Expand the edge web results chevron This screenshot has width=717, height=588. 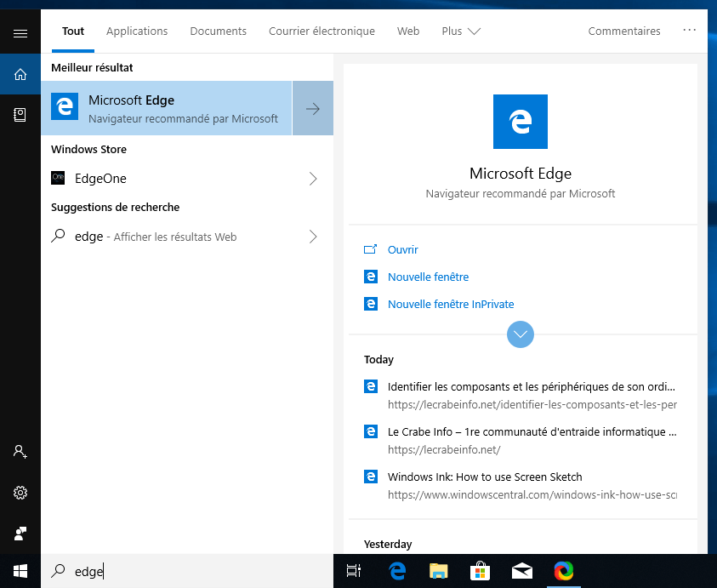click(x=313, y=237)
